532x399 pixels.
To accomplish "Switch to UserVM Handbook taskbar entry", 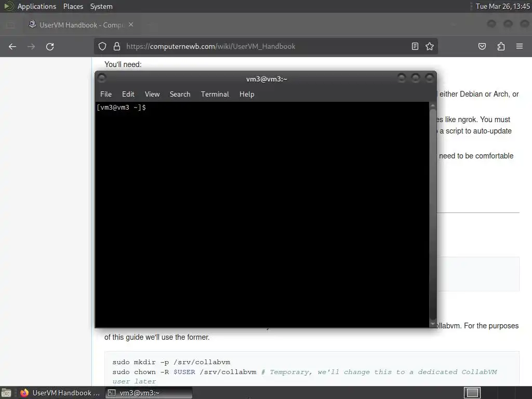I will click(60, 393).
